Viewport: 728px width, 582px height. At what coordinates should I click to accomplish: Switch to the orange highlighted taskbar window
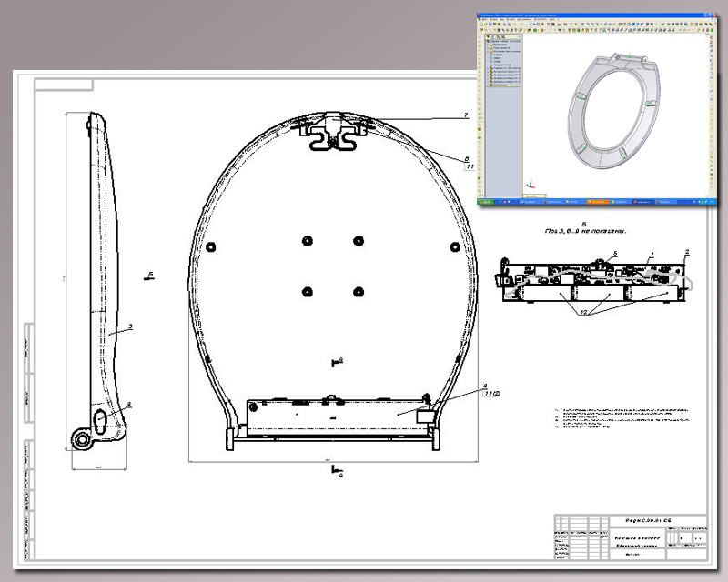click(x=597, y=200)
